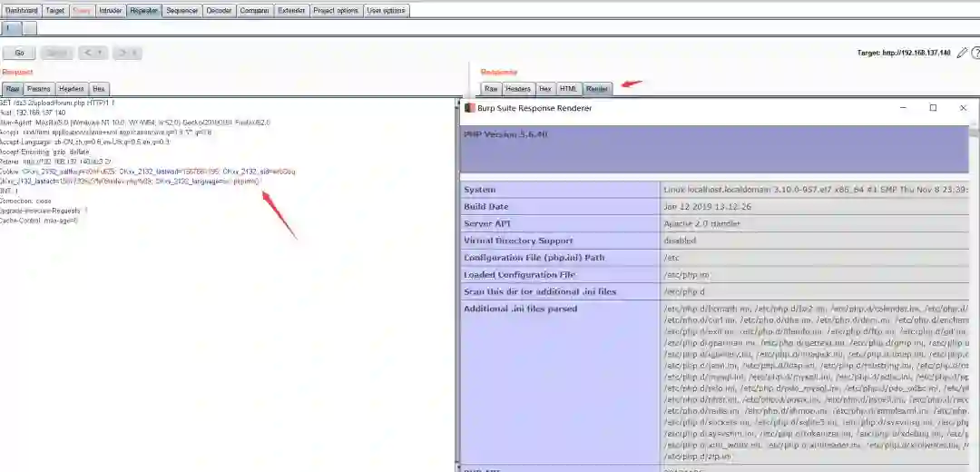Click Scan this dir for additional .ini files
The height and width of the screenshot is (472, 980).
(540, 291)
